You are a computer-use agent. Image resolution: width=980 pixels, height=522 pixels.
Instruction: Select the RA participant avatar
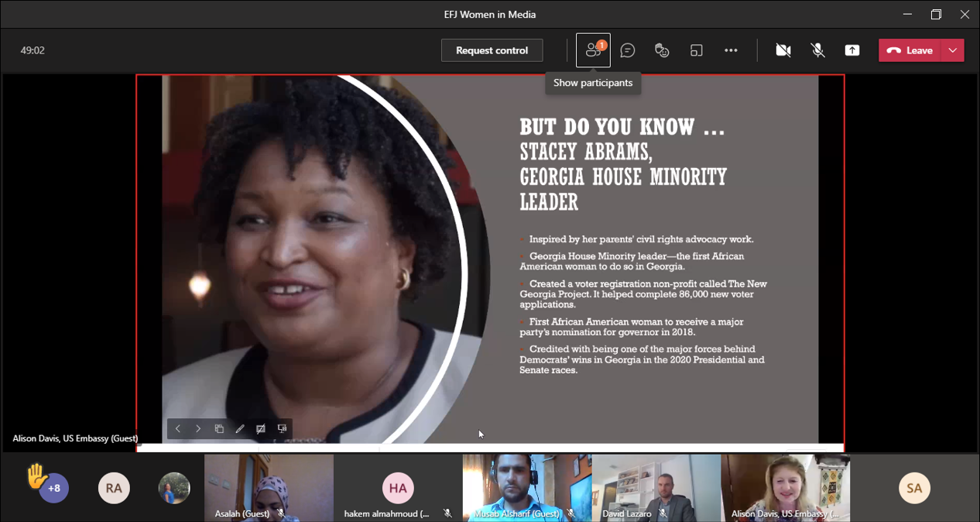point(114,488)
